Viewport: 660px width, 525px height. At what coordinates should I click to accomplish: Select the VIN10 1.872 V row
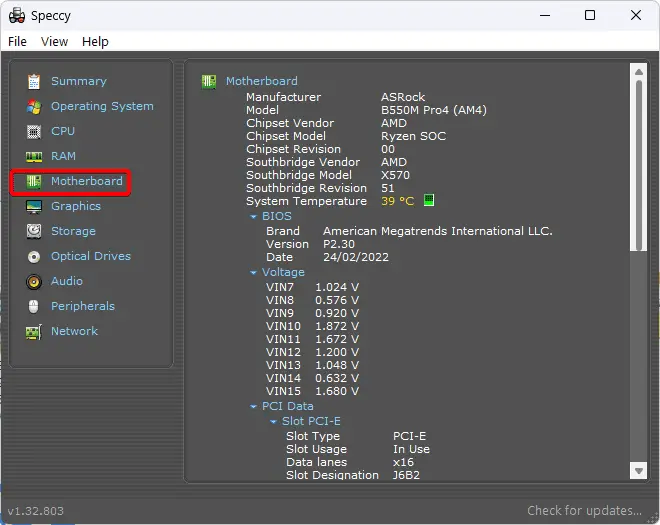point(312,326)
